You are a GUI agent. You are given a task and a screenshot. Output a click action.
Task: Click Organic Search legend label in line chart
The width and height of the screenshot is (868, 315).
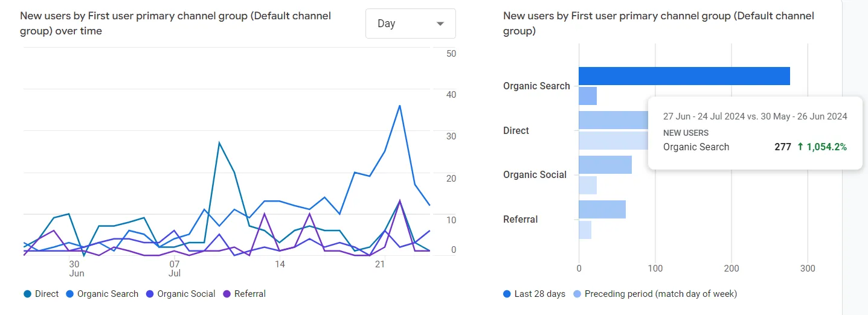(108, 294)
